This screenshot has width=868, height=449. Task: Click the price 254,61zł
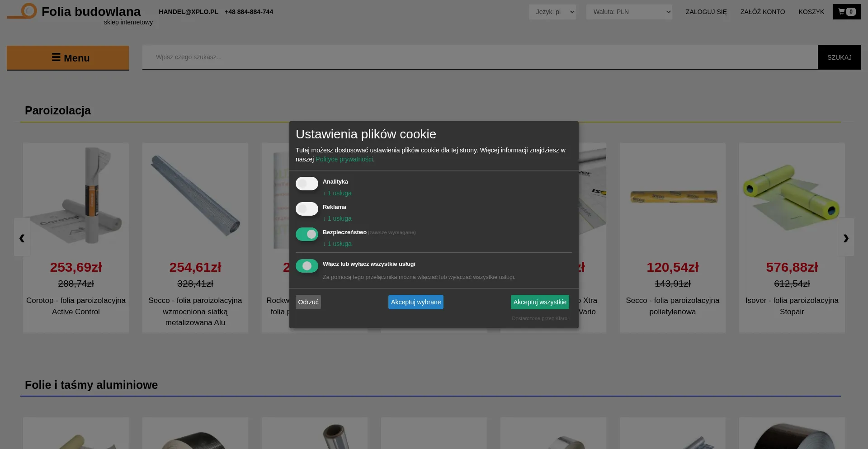point(195,267)
